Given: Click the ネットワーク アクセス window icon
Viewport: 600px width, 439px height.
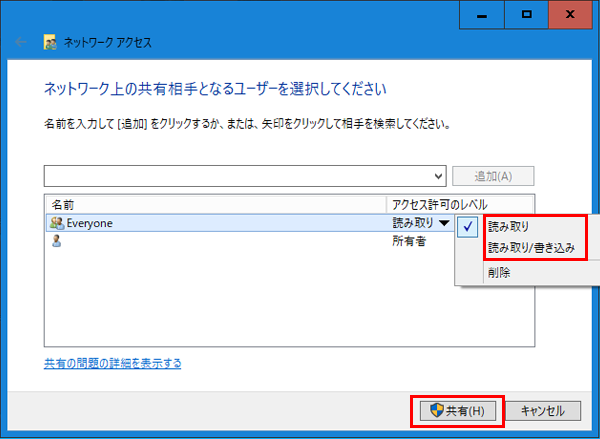Looking at the screenshot, I should 51,42.
